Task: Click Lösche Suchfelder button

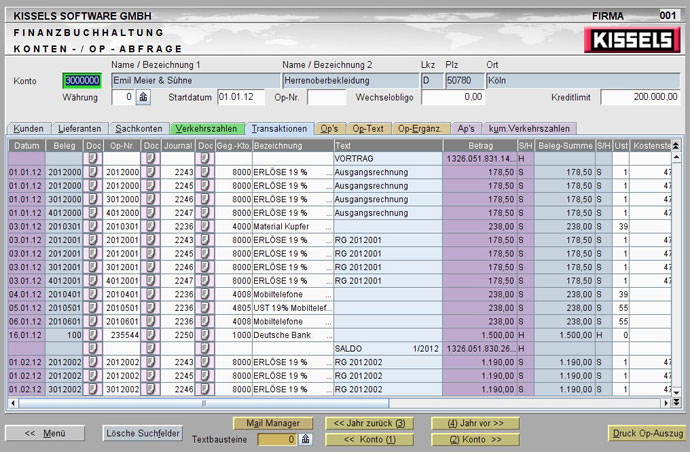Action: (x=143, y=433)
